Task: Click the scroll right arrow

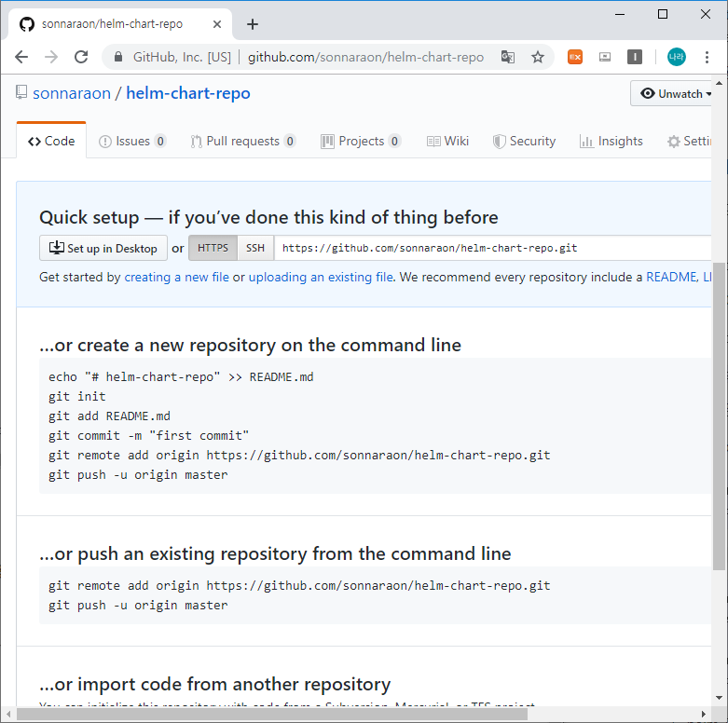Action: coord(704,714)
